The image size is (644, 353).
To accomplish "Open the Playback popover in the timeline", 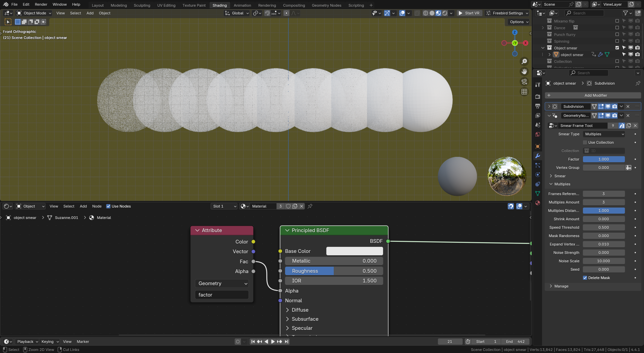I will (x=27, y=342).
